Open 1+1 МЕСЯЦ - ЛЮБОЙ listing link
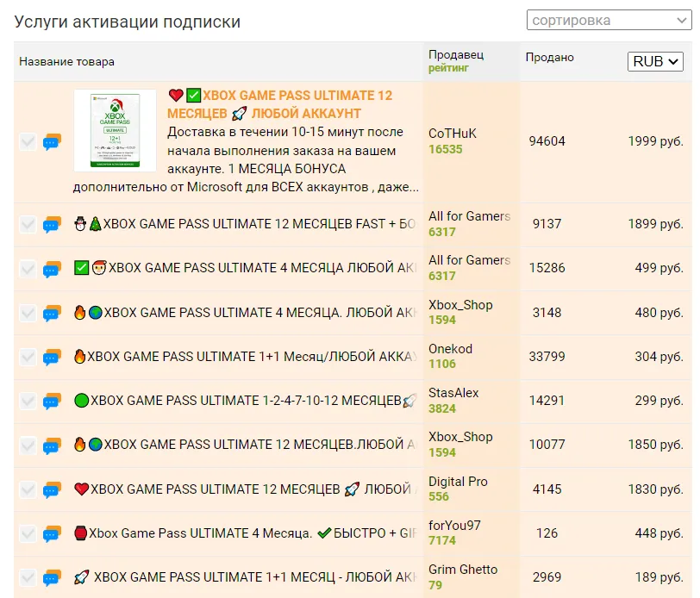 245,577
